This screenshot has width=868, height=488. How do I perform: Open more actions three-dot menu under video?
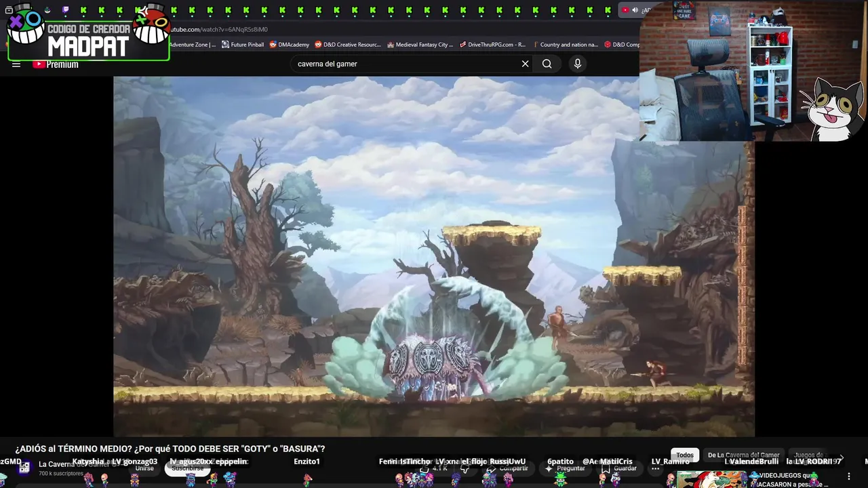pyautogui.click(x=655, y=468)
